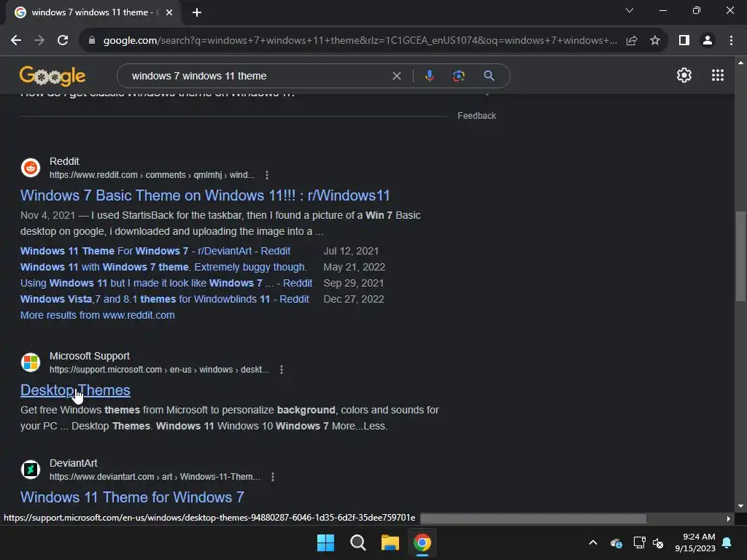
Task: Click the address bar URL
Action: pos(360,41)
